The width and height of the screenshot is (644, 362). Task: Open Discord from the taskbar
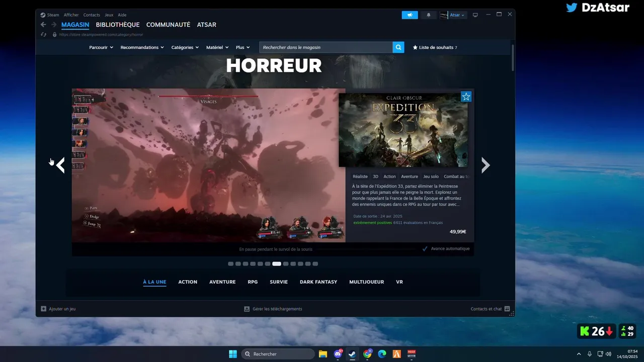338,354
